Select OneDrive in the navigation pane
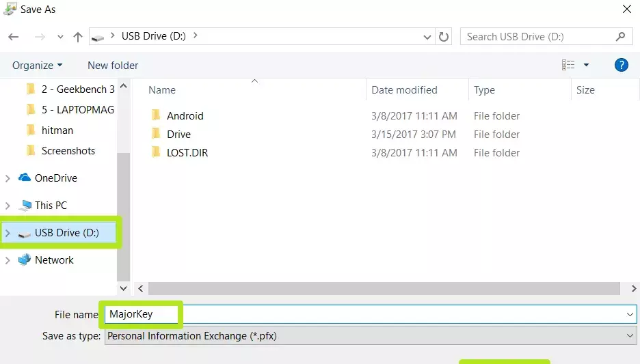 (x=48, y=178)
